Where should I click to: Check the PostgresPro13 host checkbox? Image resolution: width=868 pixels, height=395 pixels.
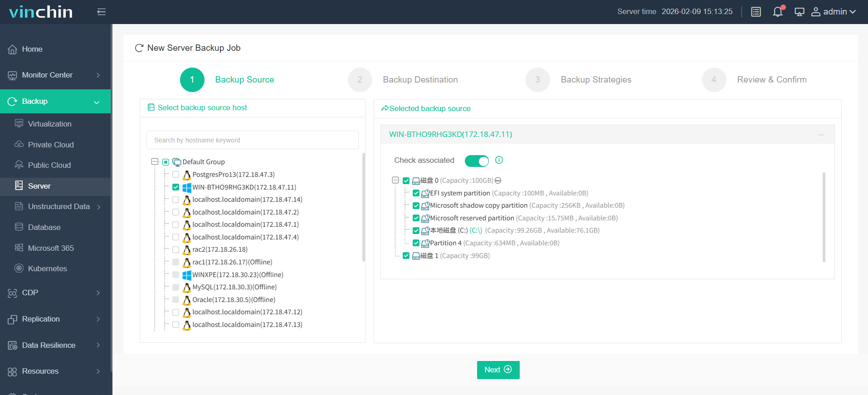point(176,175)
